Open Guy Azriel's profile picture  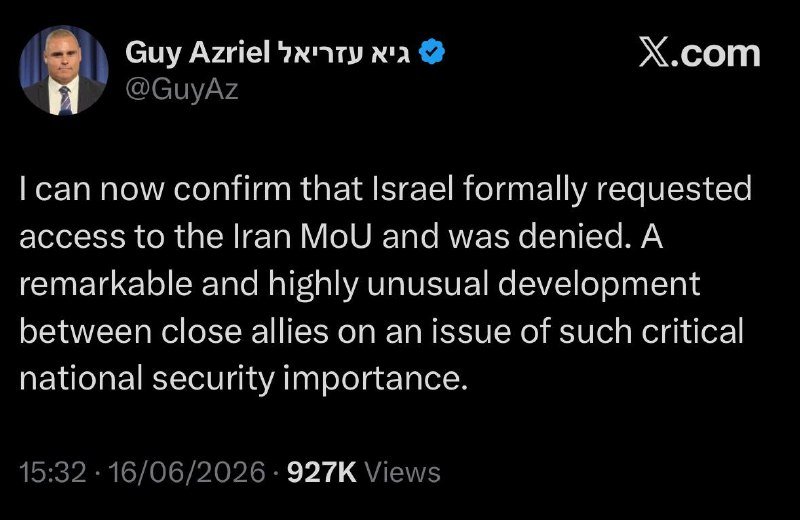point(64,70)
